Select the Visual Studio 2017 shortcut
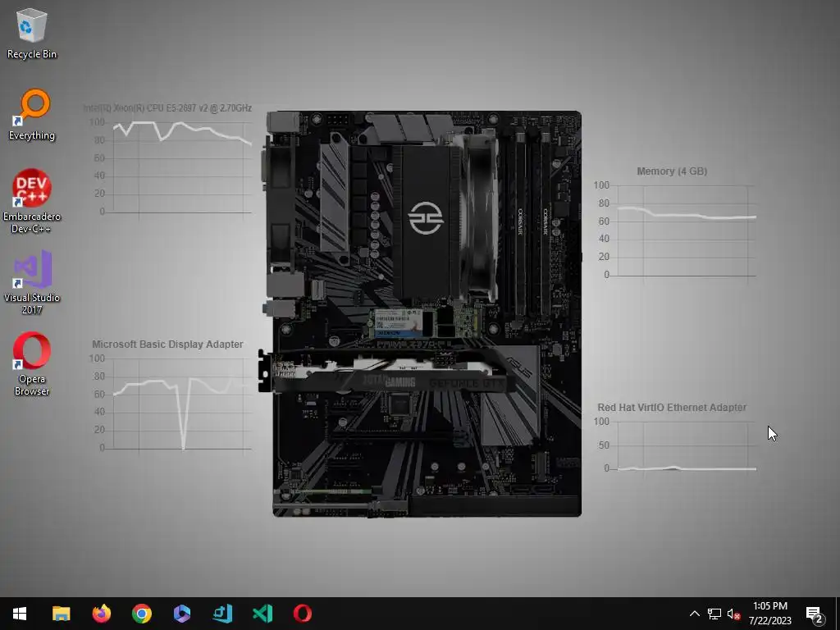The height and width of the screenshot is (630, 840). [32, 282]
